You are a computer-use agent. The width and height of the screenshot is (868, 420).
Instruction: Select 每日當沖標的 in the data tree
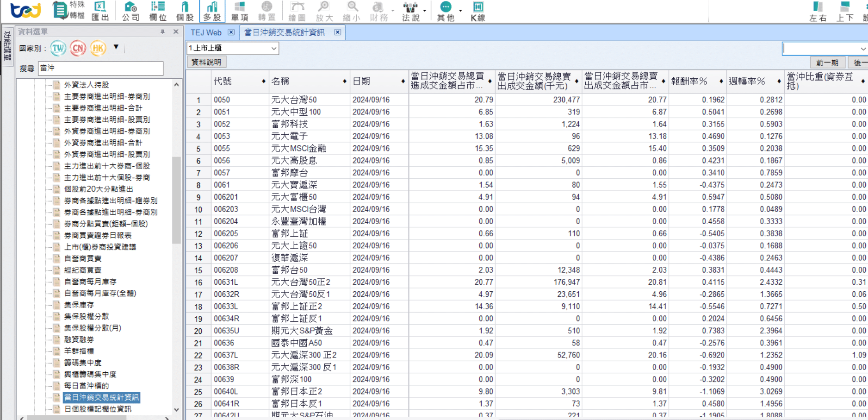[x=87, y=386]
